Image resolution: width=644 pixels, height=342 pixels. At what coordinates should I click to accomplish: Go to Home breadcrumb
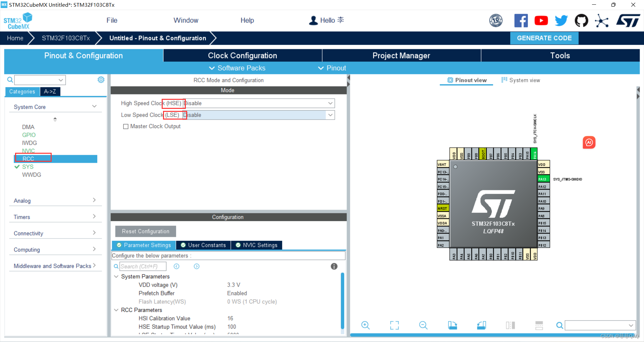pos(15,38)
